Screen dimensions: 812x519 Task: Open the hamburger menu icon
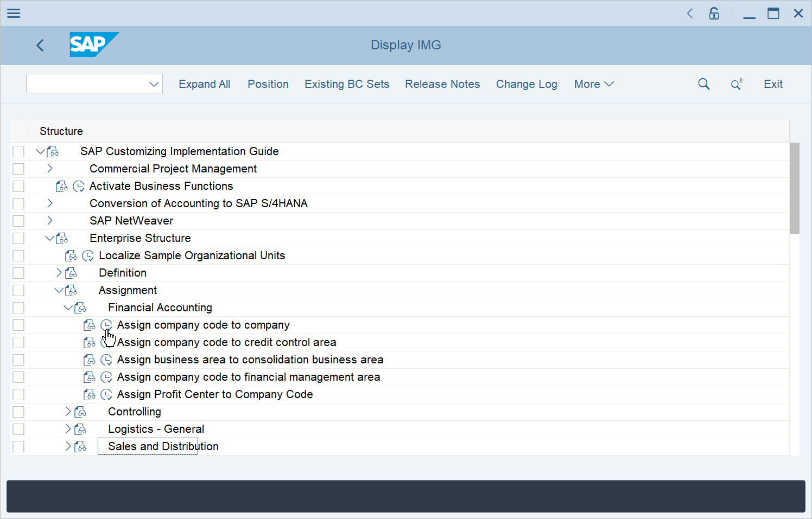[x=14, y=13]
